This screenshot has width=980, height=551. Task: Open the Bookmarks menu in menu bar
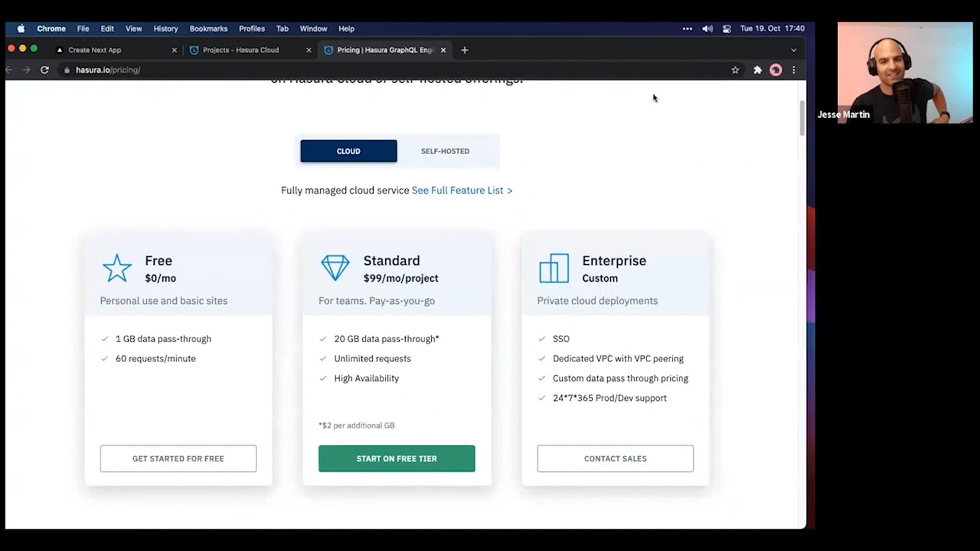point(208,29)
